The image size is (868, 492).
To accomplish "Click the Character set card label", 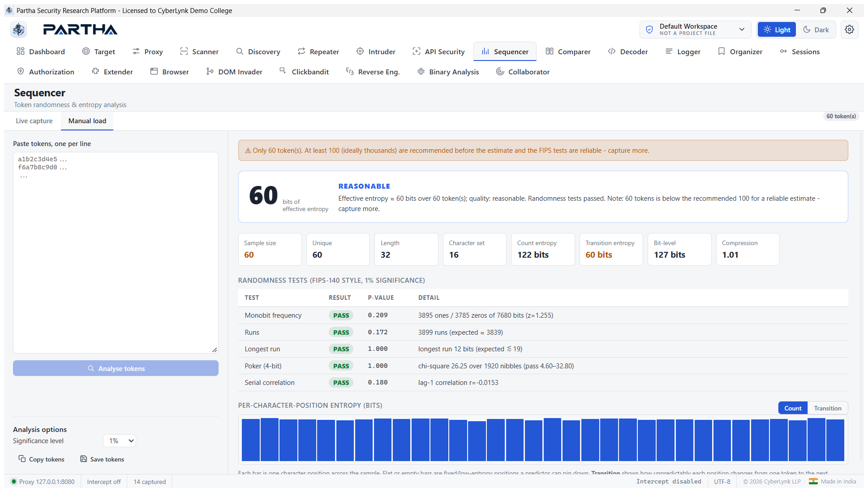I will click(x=467, y=243).
